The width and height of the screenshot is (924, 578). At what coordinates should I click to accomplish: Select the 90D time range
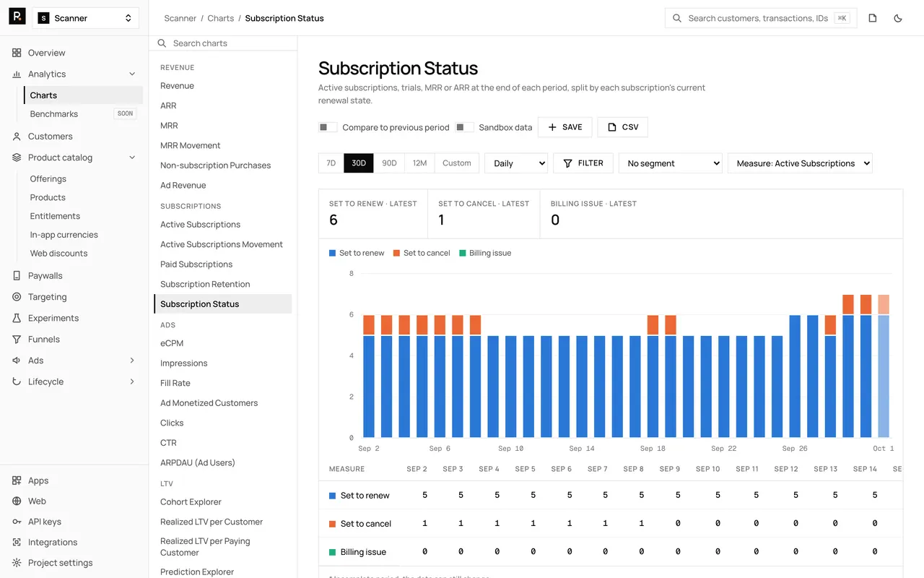[389, 163]
